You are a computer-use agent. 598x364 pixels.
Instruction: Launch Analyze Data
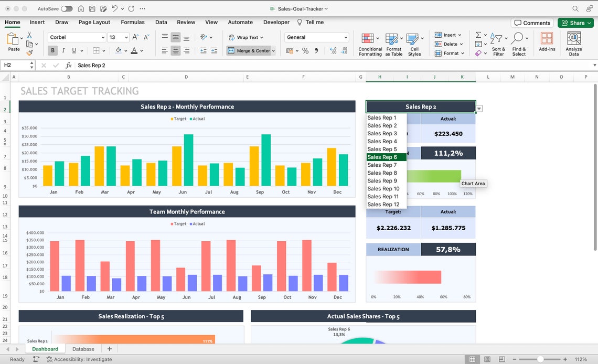573,44
